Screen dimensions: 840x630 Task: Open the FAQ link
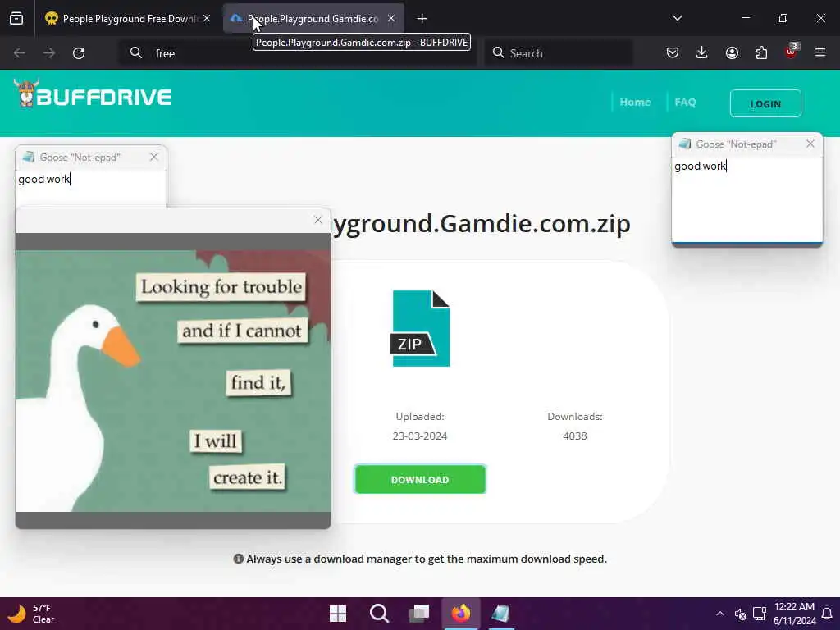685,103
